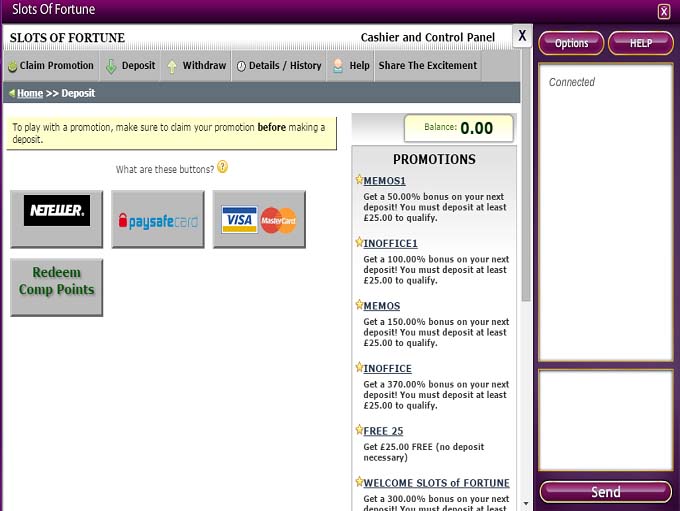The height and width of the screenshot is (511, 680).
Task: Open the Details / History tab
Action: click(x=278, y=66)
